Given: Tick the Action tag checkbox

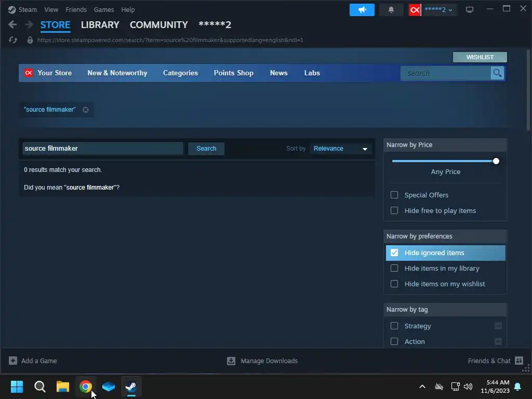Looking at the screenshot, I should [x=394, y=342].
